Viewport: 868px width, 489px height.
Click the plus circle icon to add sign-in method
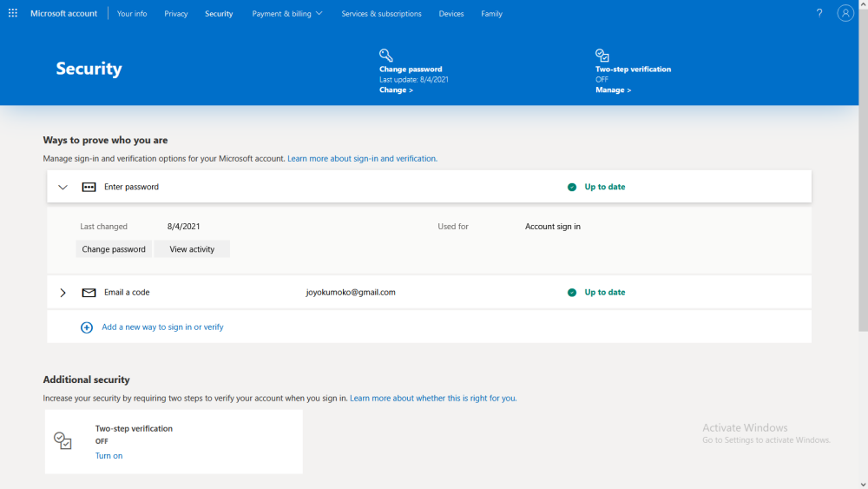pos(86,327)
